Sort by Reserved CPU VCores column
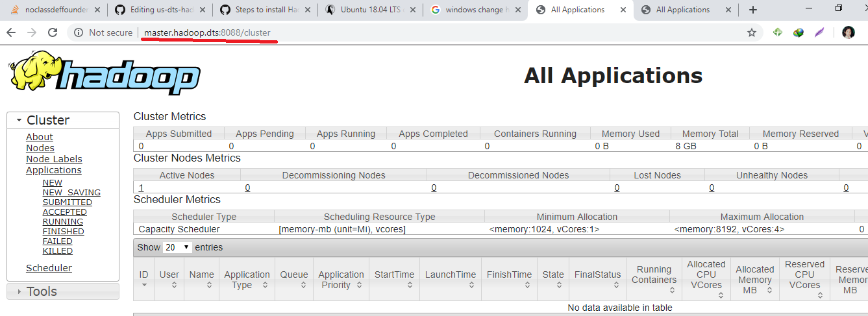Image resolution: width=868 pixels, height=316 pixels. 804,280
